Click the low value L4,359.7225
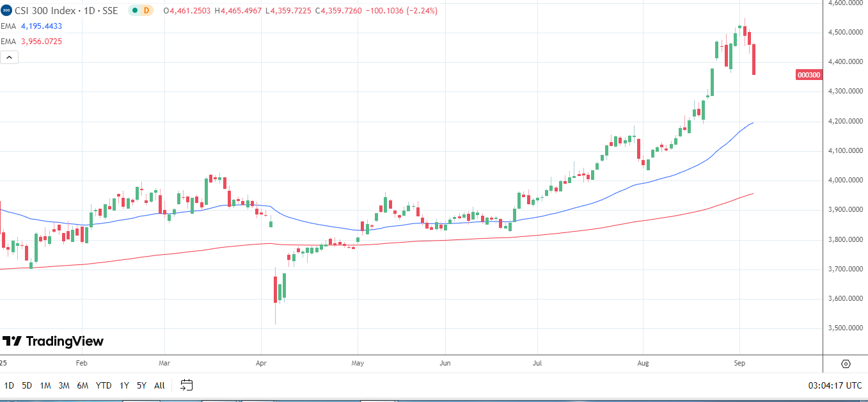The width and height of the screenshot is (868, 402). [289, 10]
